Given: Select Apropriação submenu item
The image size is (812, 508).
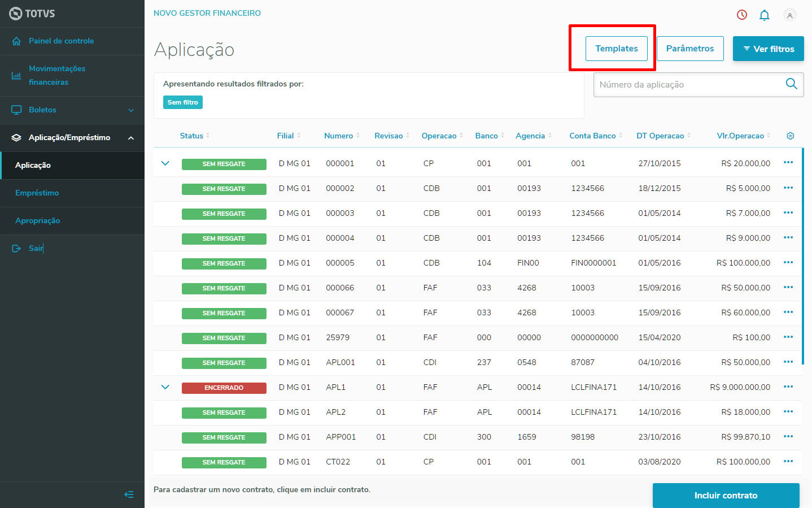Looking at the screenshot, I should [72, 221].
